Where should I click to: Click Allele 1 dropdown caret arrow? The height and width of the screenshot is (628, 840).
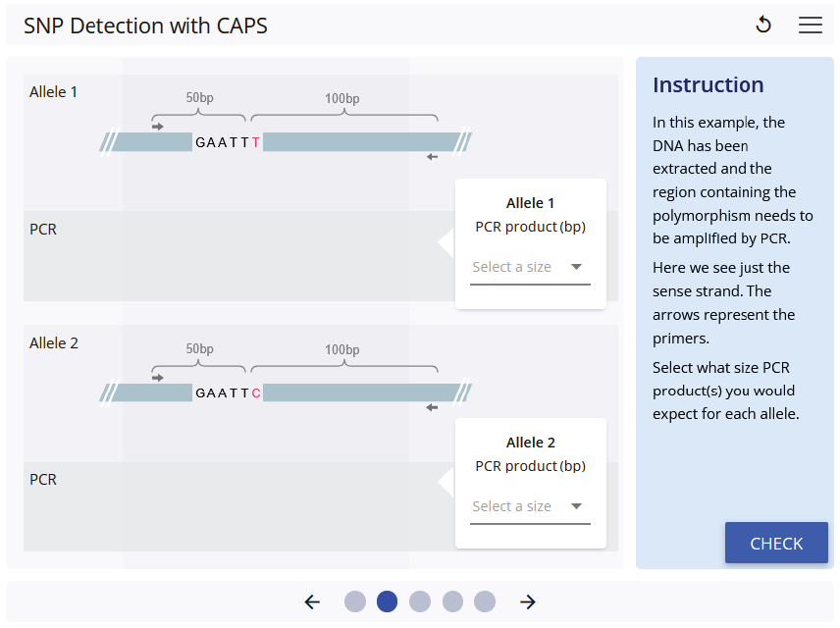coord(577,267)
